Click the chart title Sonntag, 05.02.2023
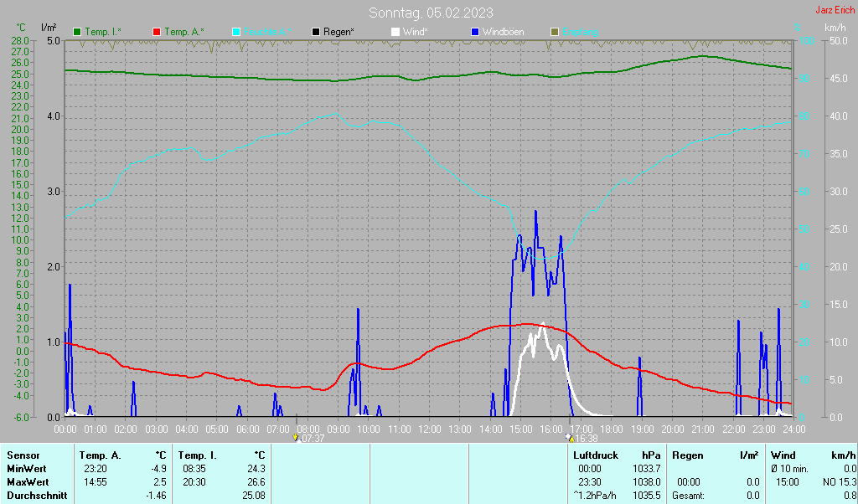This screenshot has height=504, width=858. [x=431, y=13]
